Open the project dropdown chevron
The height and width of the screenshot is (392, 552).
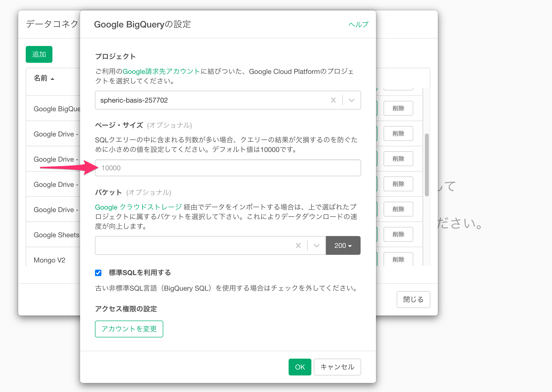[352, 100]
